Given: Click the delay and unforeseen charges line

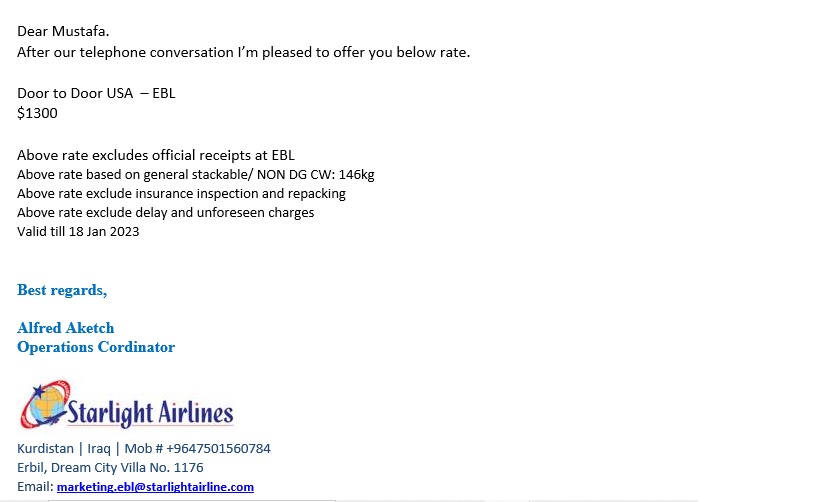Looking at the screenshot, I should tap(166, 212).
